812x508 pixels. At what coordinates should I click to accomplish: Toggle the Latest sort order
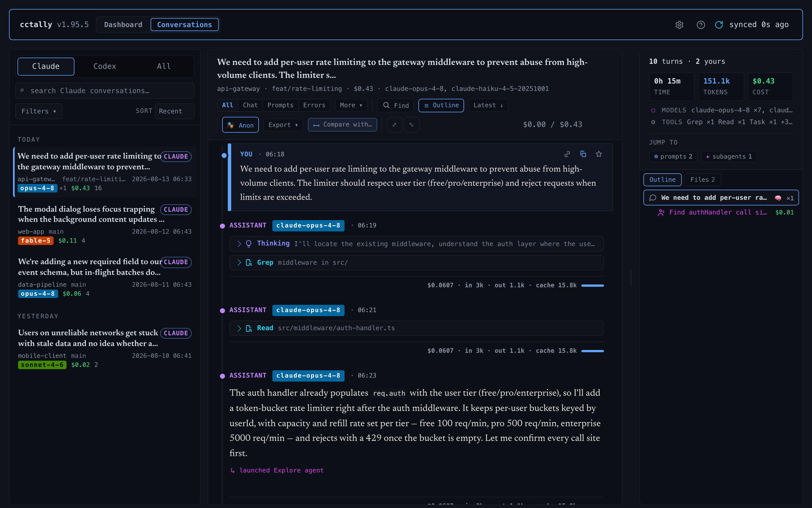pyautogui.click(x=488, y=105)
